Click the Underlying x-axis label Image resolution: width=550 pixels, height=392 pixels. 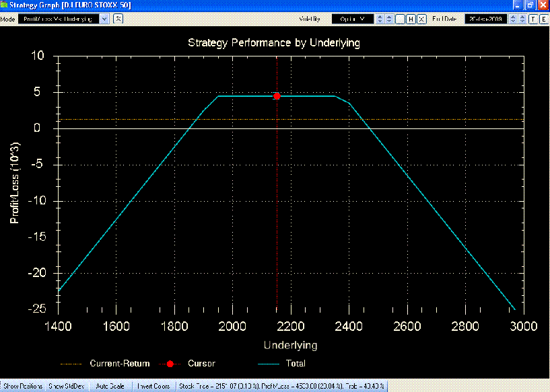[x=290, y=345]
